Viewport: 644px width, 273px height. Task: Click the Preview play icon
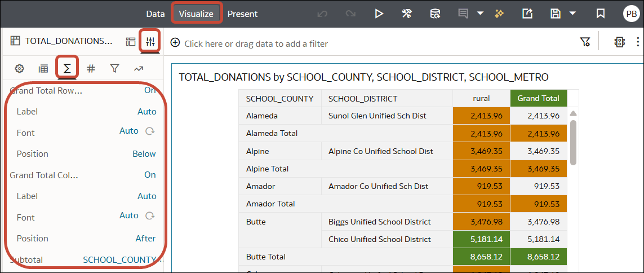click(379, 14)
